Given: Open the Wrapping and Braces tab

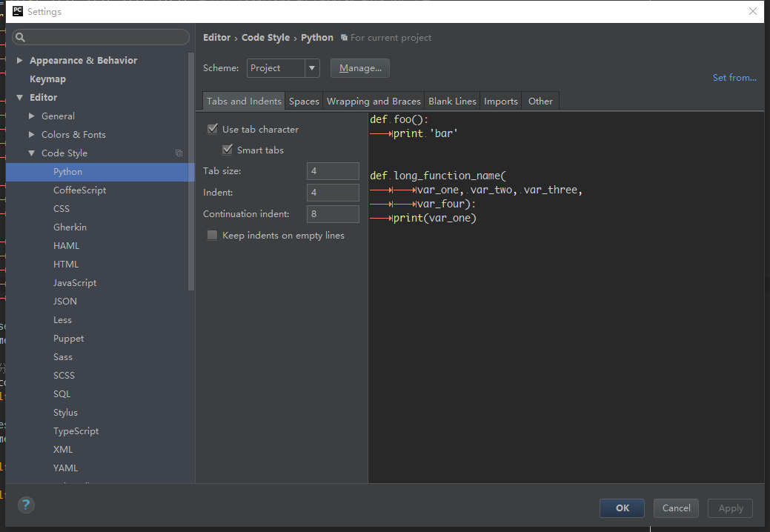Looking at the screenshot, I should (374, 101).
